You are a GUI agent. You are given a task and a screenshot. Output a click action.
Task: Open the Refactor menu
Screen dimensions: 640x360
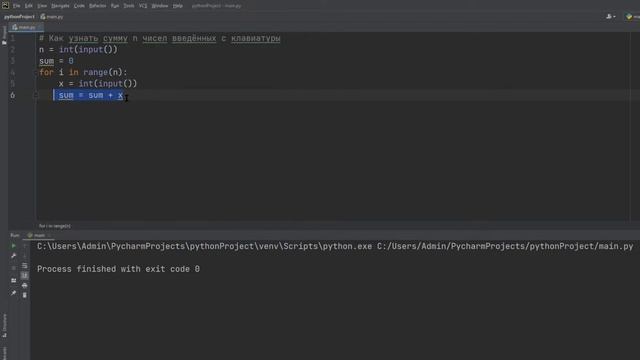pyautogui.click(x=98, y=6)
